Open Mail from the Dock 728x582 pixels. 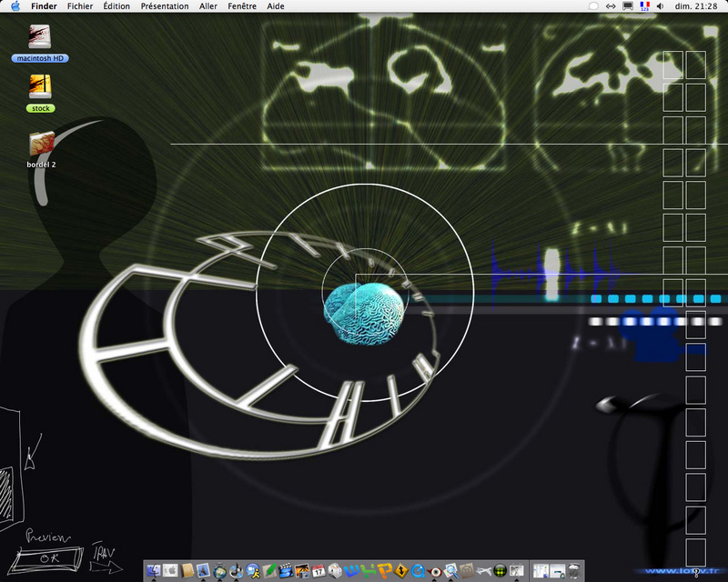tap(203, 570)
